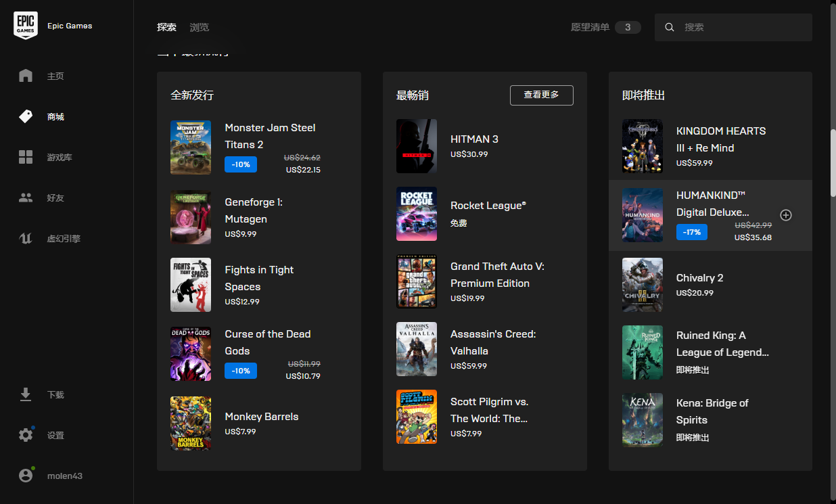
Task: Click the Epic Games logo icon
Action: [26, 26]
